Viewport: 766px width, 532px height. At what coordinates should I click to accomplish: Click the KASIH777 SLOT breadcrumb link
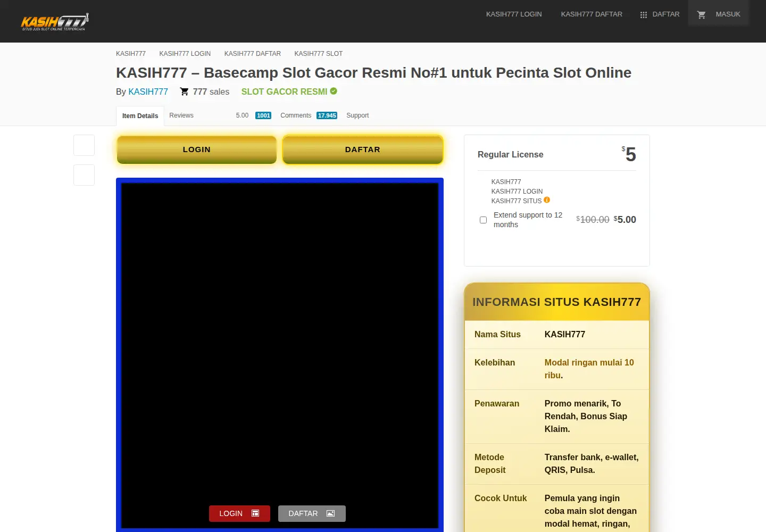coord(319,54)
